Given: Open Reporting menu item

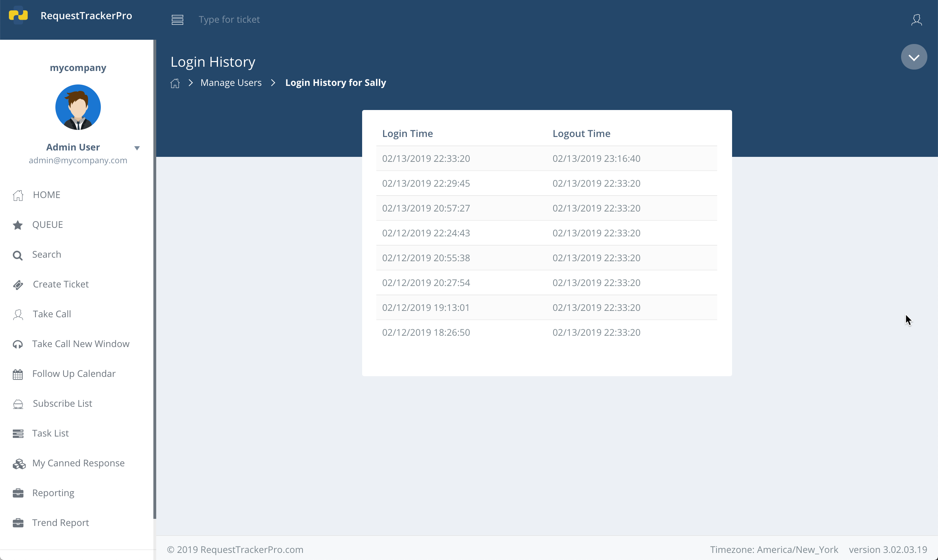Looking at the screenshot, I should pos(53,493).
